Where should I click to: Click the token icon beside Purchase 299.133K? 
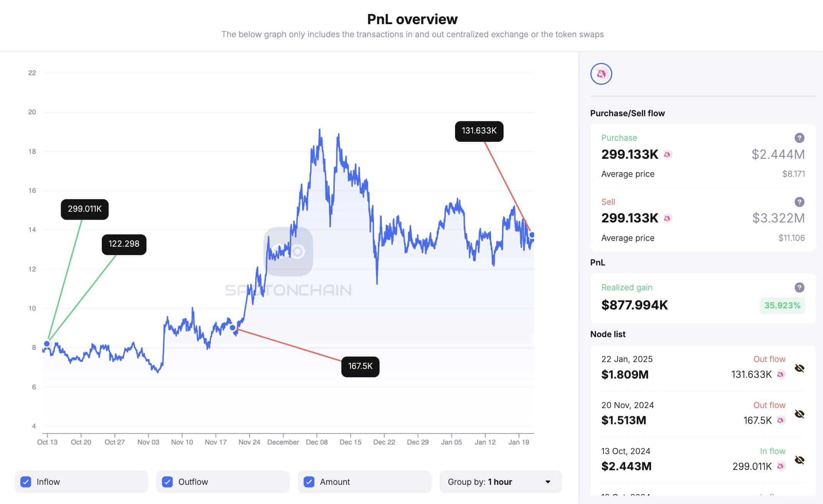(x=668, y=155)
